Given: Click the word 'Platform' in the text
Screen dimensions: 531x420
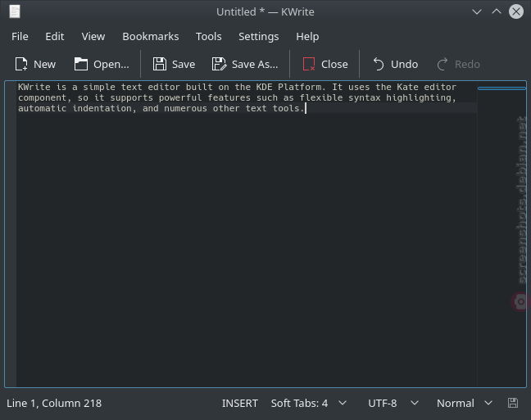Looking at the screenshot, I should [x=299, y=87].
